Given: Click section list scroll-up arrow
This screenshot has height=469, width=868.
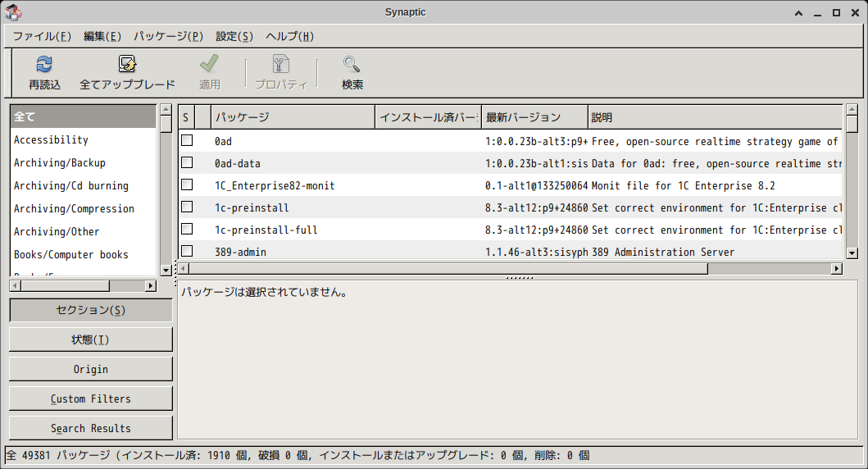Looking at the screenshot, I should click(166, 110).
